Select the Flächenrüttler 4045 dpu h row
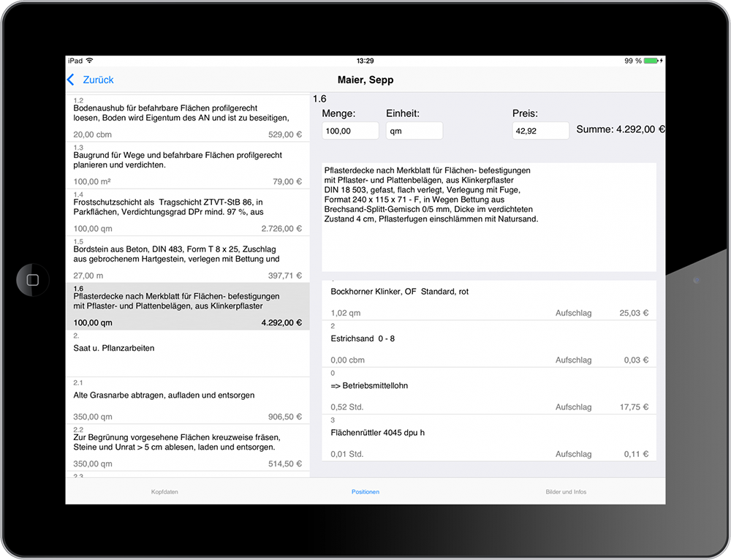Image resolution: width=731 pixels, height=560 pixels. (488, 439)
